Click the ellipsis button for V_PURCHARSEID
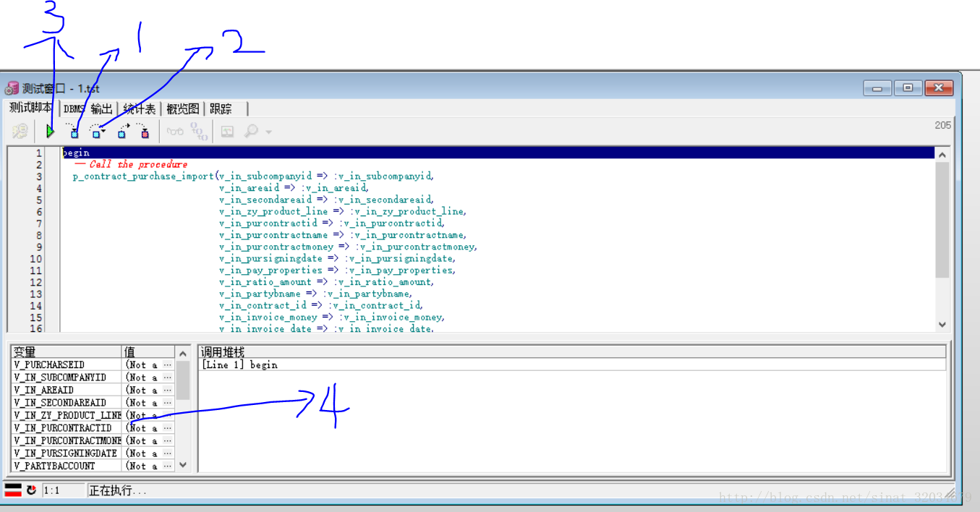Viewport: 980px width, 512px height. pos(168,365)
